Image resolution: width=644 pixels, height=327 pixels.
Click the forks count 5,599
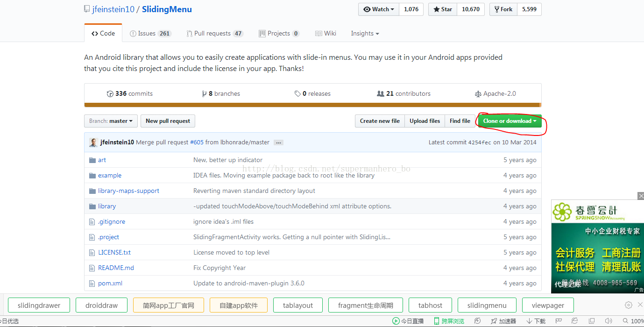(x=530, y=9)
